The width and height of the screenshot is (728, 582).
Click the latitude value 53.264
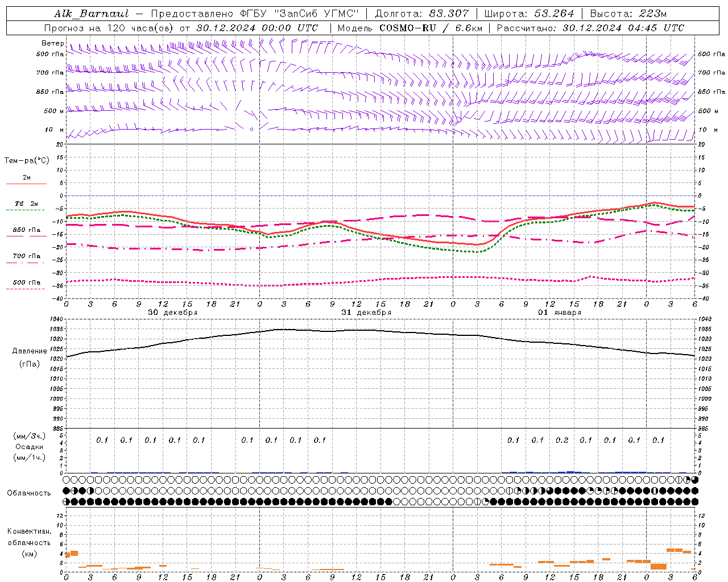[x=554, y=14]
